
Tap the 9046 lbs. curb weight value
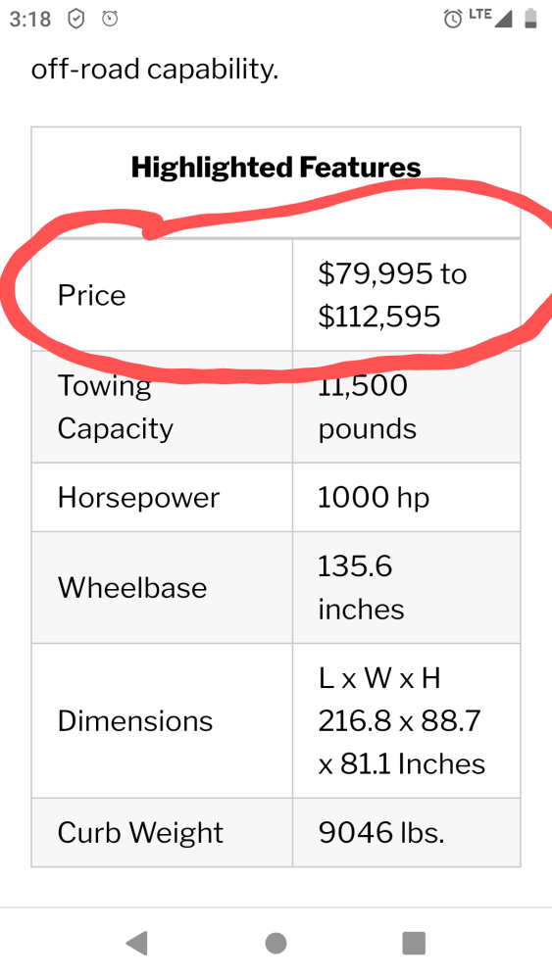point(381,832)
